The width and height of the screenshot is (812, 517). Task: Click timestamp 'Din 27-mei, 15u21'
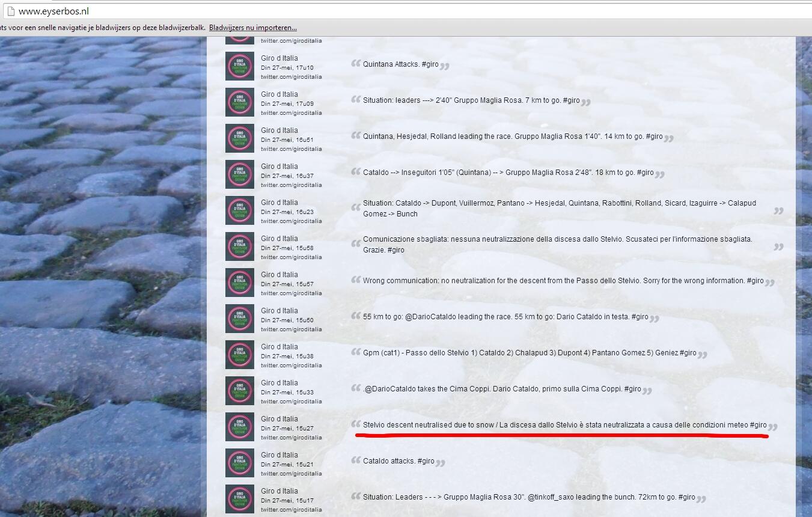click(287, 465)
